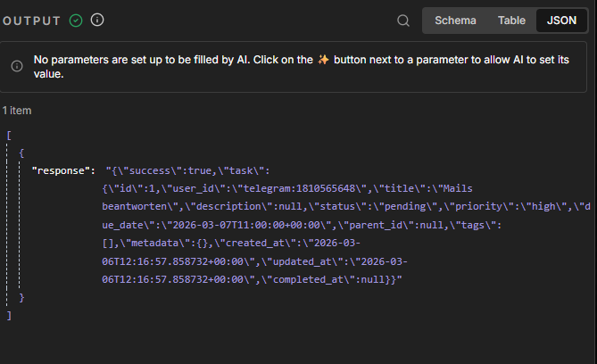This screenshot has width=597, height=364.
Task: Select the JSON view tab
Action: coord(561,21)
